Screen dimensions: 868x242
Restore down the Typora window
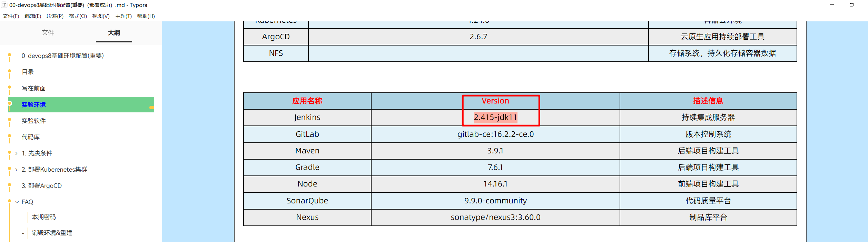tap(852, 5)
